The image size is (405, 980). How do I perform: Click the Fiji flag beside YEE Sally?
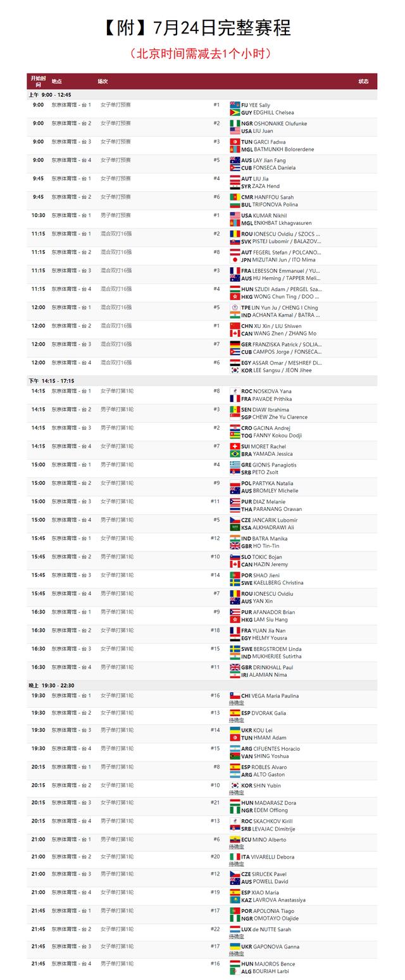point(235,105)
